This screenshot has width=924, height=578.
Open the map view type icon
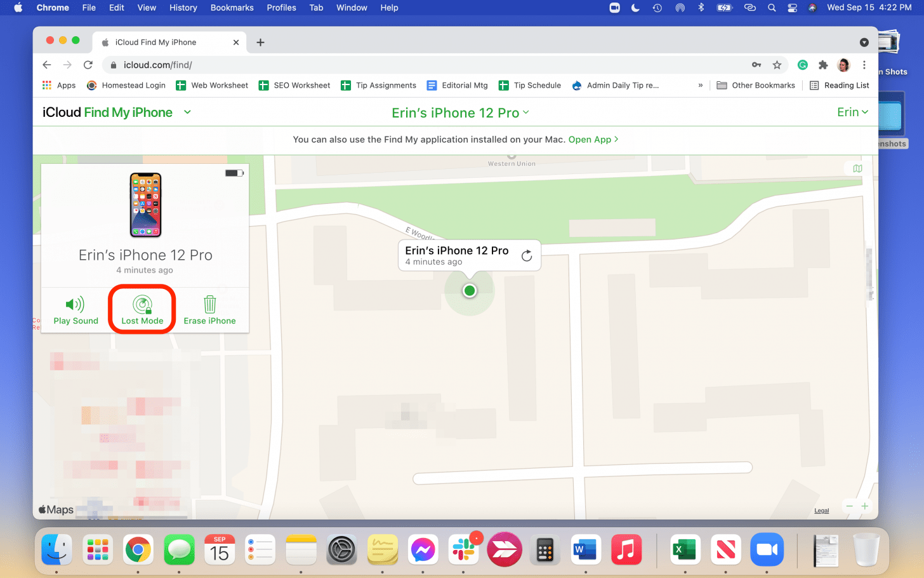point(857,168)
